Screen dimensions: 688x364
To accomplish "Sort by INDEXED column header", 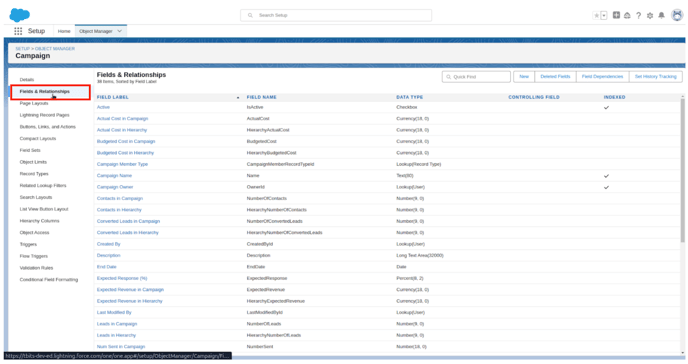I will coord(614,97).
